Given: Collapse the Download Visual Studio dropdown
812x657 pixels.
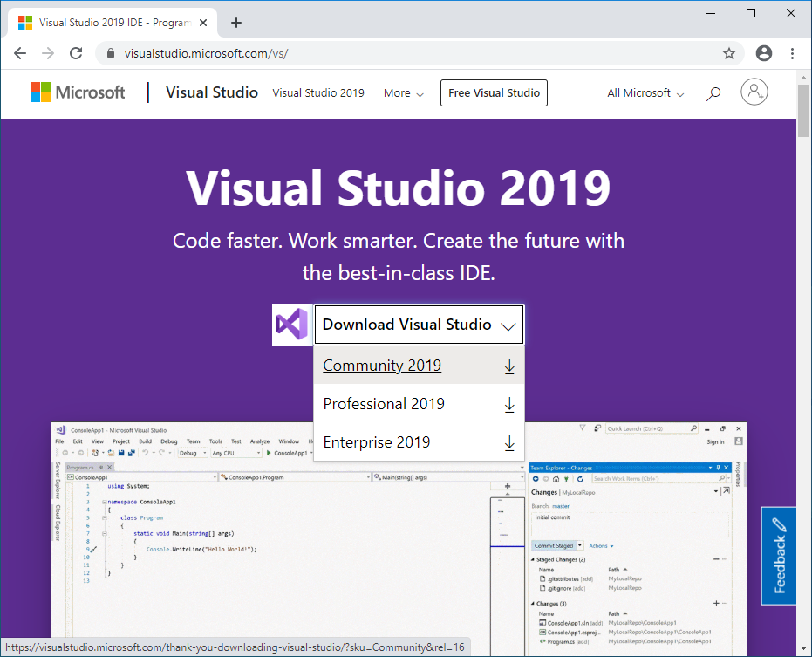Looking at the screenshot, I should coord(419,325).
